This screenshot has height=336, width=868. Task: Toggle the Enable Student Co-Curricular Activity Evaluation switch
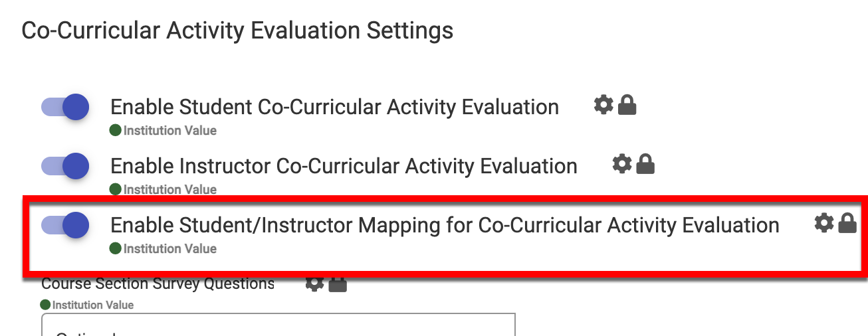[65, 107]
